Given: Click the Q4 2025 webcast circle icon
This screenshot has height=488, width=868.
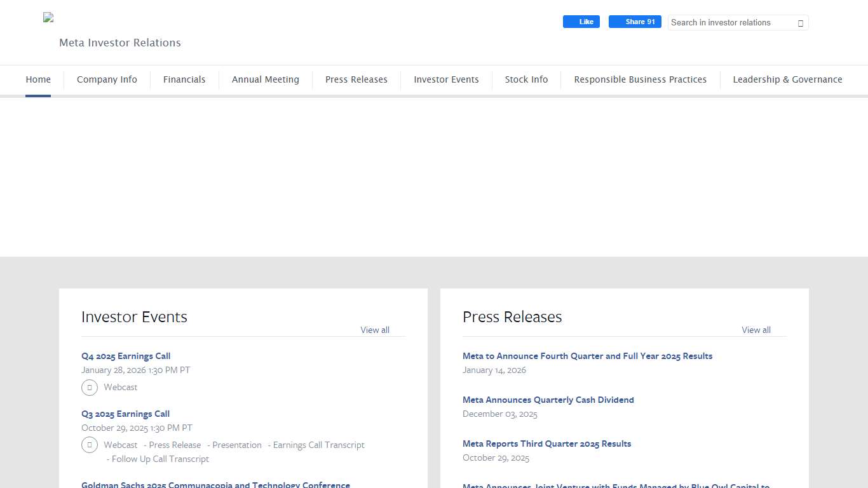Looking at the screenshot, I should click(x=90, y=388).
